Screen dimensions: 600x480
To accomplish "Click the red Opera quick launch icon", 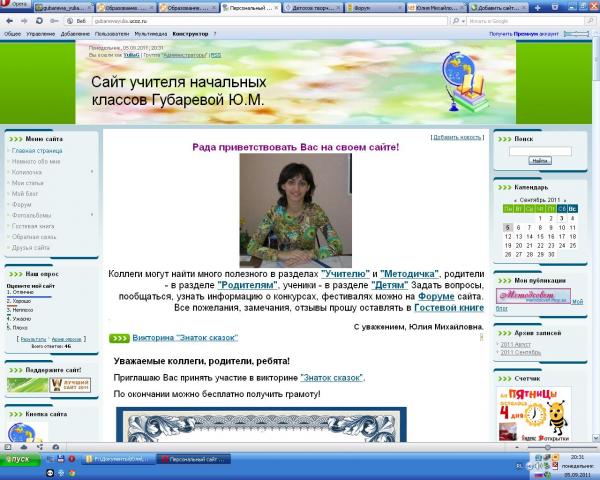I will (72, 459).
